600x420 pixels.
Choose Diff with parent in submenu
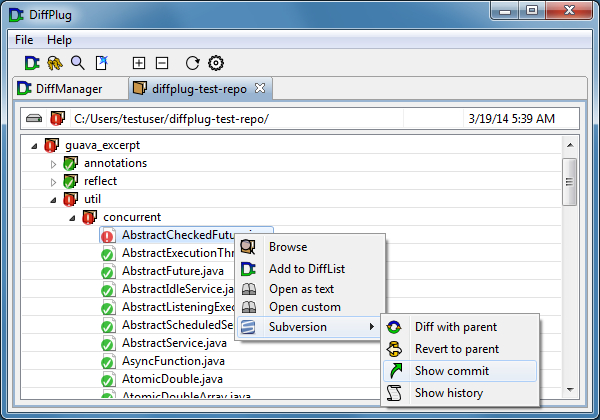tap(460, 327)
